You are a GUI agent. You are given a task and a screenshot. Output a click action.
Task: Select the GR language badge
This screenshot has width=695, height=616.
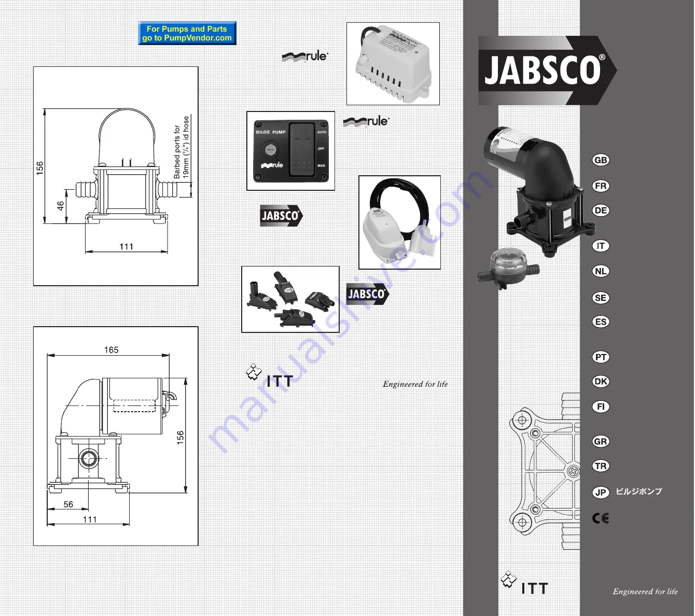[x=601, y=442]
